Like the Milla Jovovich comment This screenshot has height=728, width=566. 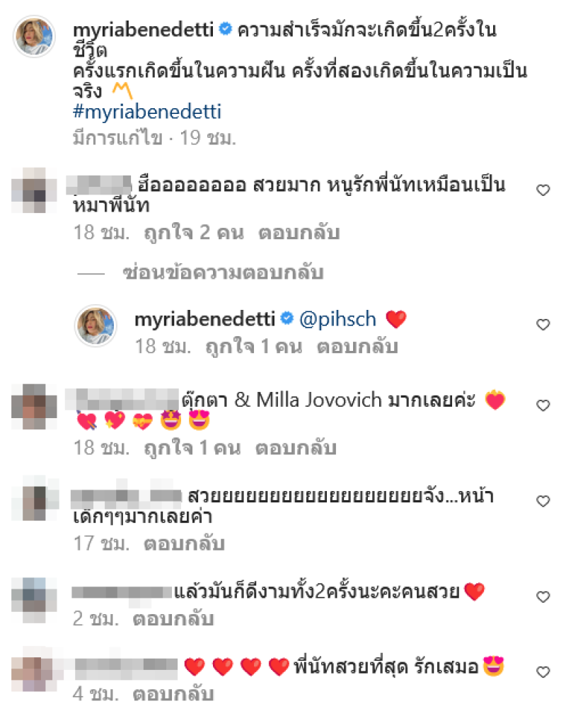tap(543, 405)
